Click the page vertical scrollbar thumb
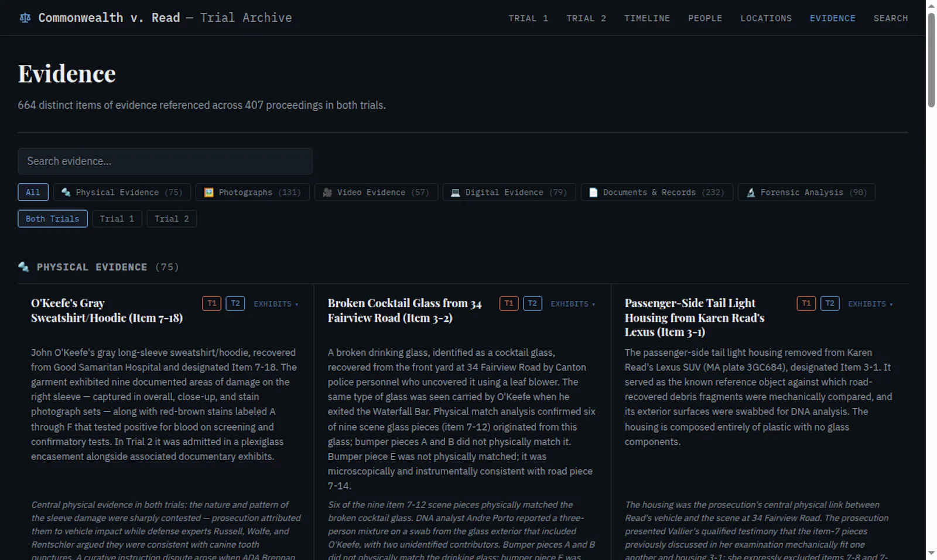This screenshot has height=560, width=937. pyautogui.click(x=931, y=60)
